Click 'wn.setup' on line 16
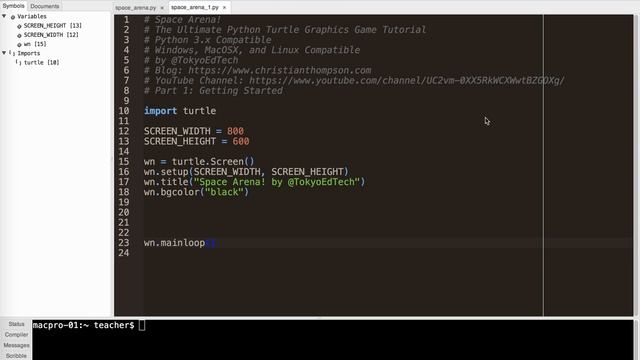Image resolution: width=640 pixels, height=360 pixels. click(166, 172)
